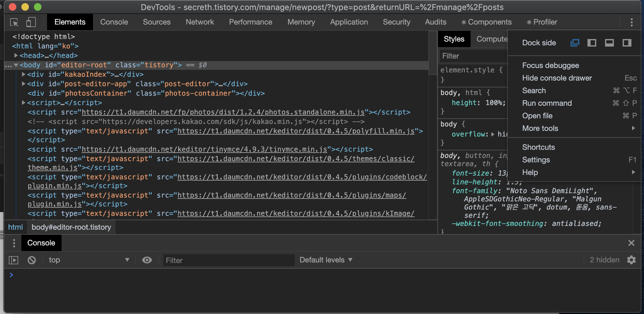
Task: Dock DevTools to the left side
Action: [x=592, y=43]
